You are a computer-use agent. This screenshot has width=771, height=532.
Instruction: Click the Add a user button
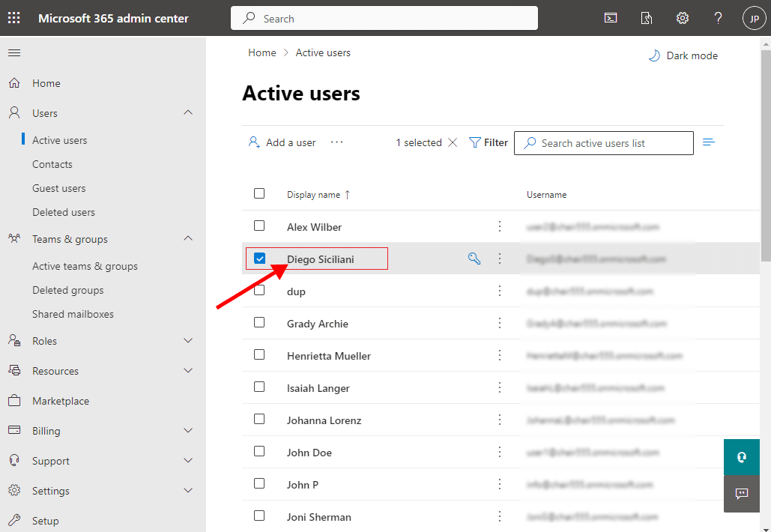pos(282,142)
